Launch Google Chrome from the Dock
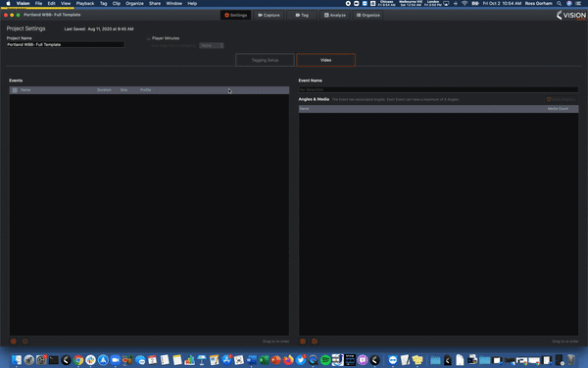Screen dimensions: 588x368 point(78,360)
